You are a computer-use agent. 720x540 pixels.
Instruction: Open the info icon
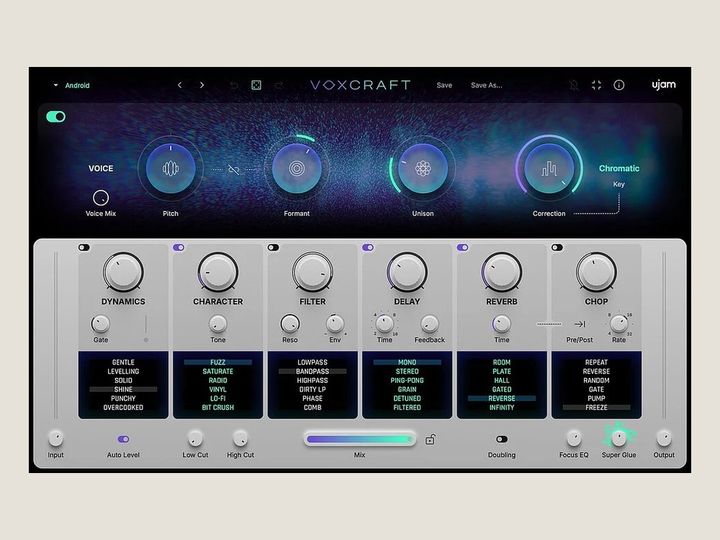619,85
